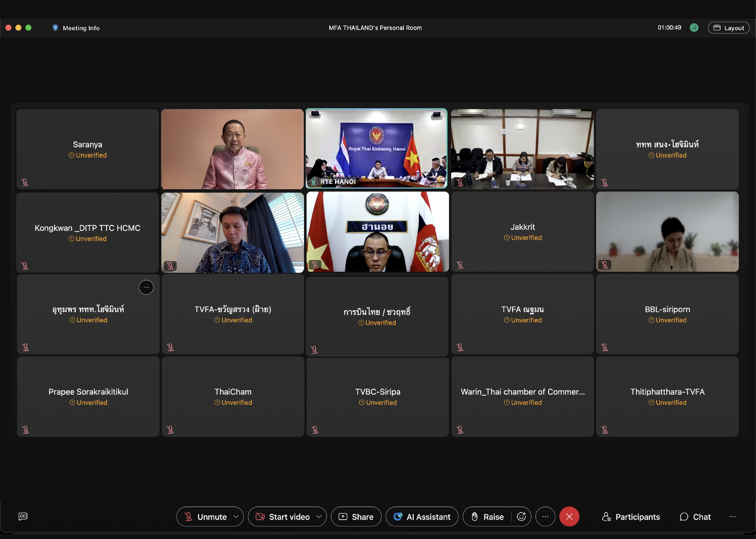Click the far-right panel options ellipsis
The image size is (756, 539).
[x=733, y=517]
